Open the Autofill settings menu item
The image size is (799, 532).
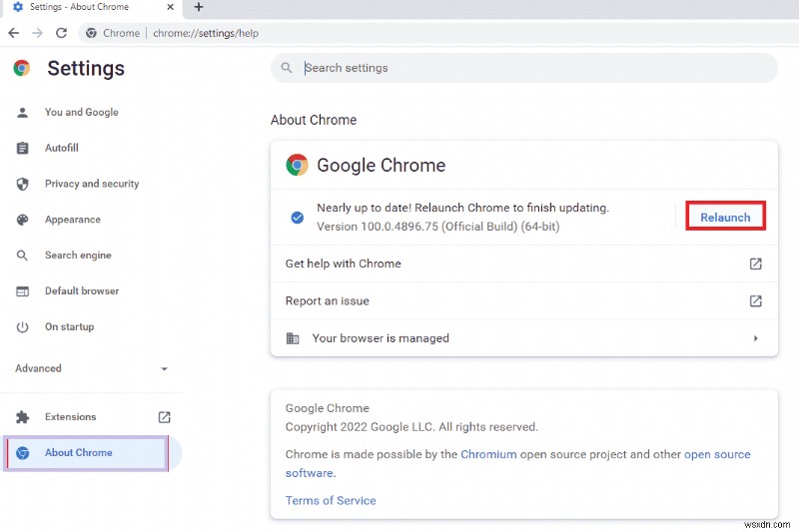(x=61, y=148)
